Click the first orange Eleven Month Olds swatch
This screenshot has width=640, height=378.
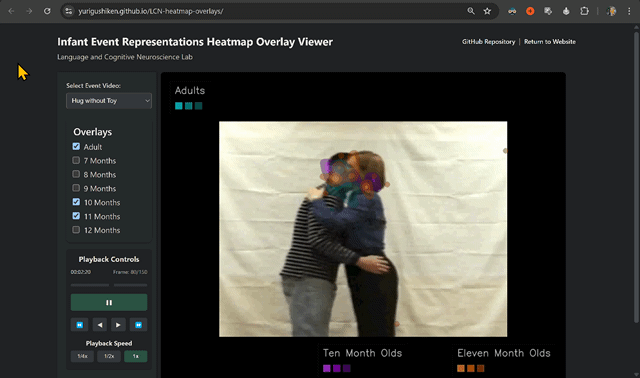461,368
